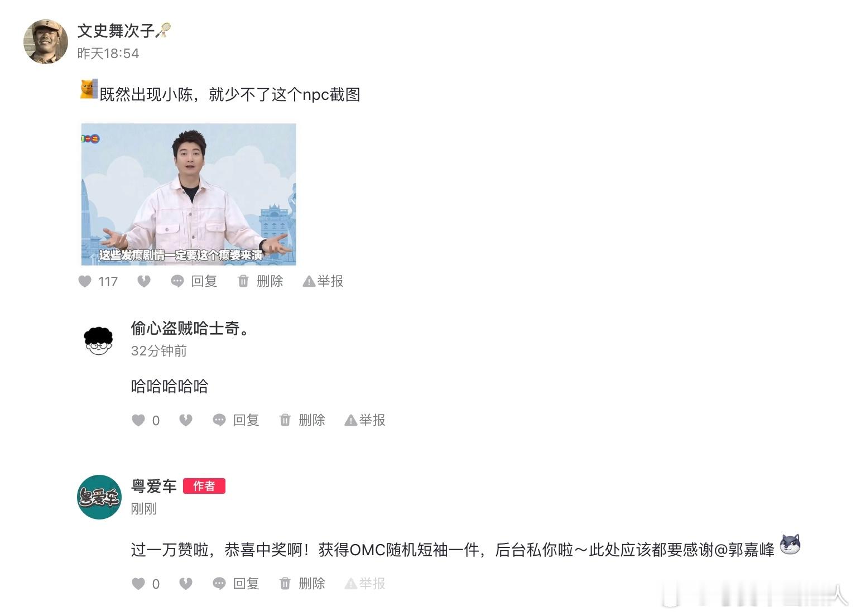856x616 pixels.
Task: Open the 粤爱车 avatar
Action: pos(99,497)
